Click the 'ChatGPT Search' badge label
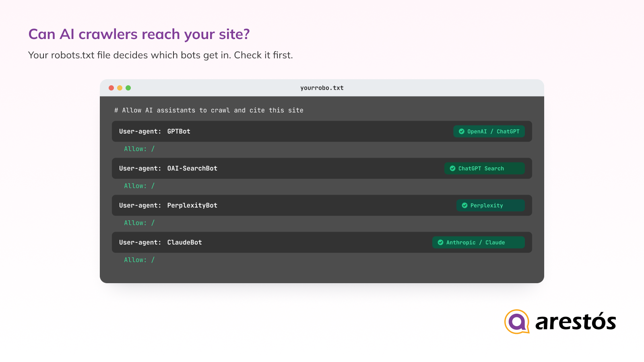Screen dimensions: 644x362 click(481, 169)
